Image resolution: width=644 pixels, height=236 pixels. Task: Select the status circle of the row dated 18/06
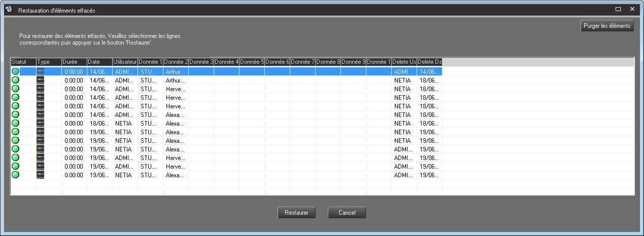[15, 123]
